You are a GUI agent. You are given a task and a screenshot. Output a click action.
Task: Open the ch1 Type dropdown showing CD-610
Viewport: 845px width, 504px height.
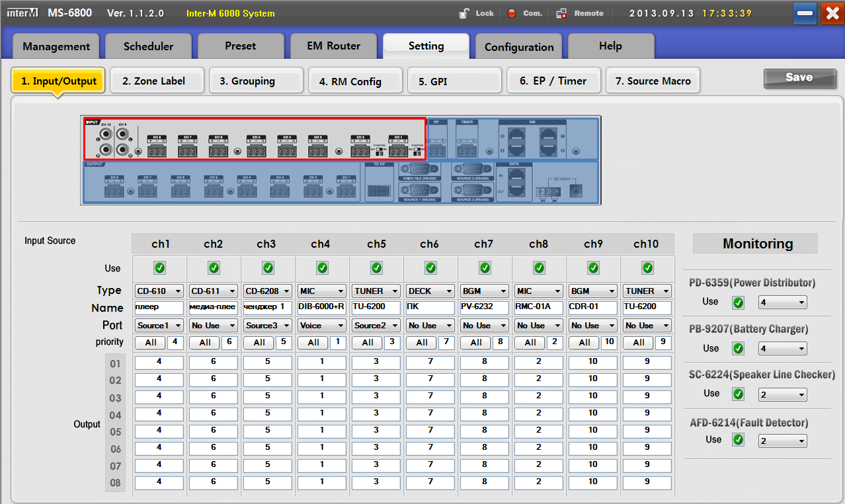tap(159, 291)
